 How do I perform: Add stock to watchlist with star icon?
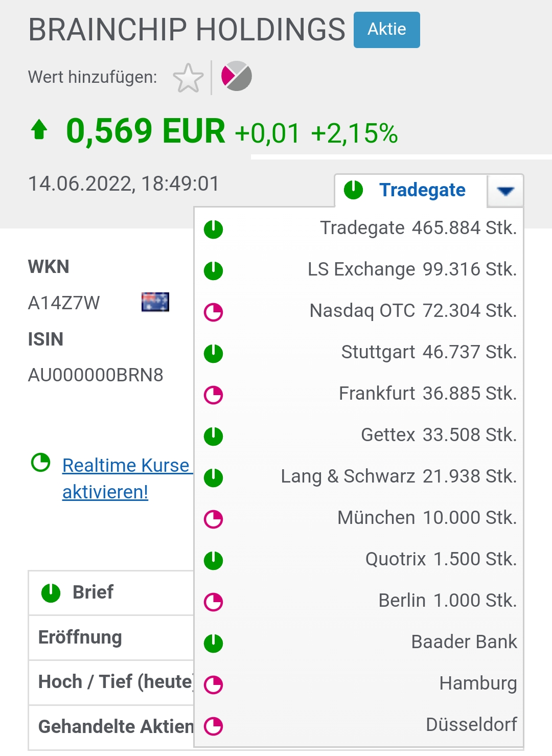188,78
